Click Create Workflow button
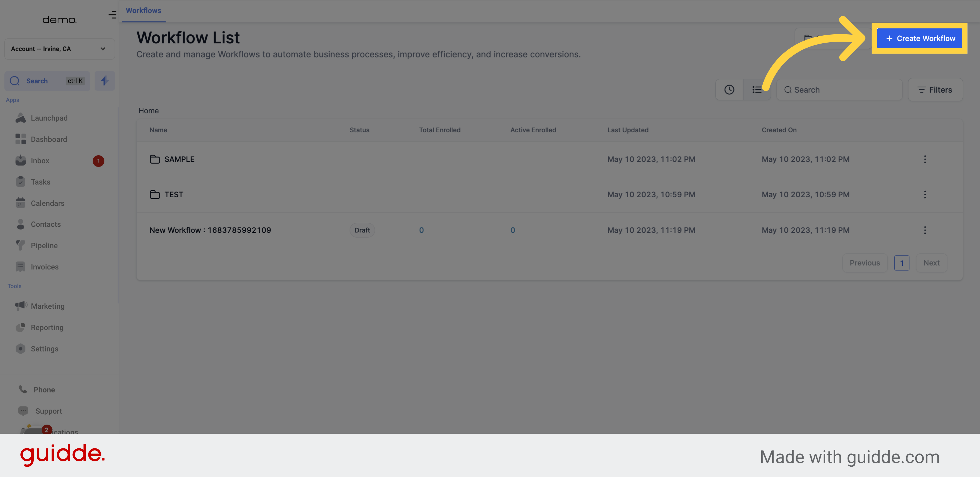980x477 pixels. tap(920, 38)
